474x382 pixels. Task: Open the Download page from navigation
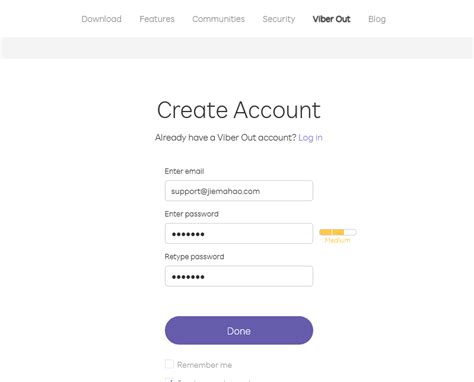pos(101,19)
